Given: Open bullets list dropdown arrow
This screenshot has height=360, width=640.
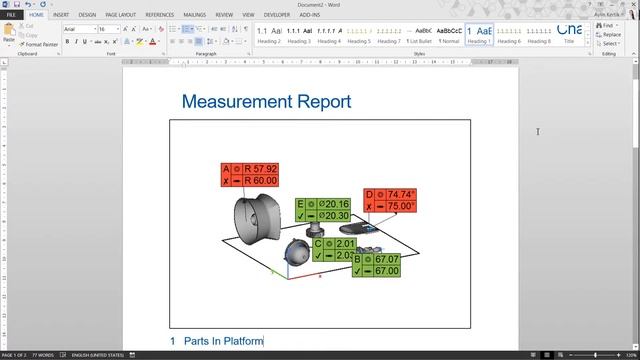Looking at the screenshot, I should pyautogui.click(x=178, y=29).
